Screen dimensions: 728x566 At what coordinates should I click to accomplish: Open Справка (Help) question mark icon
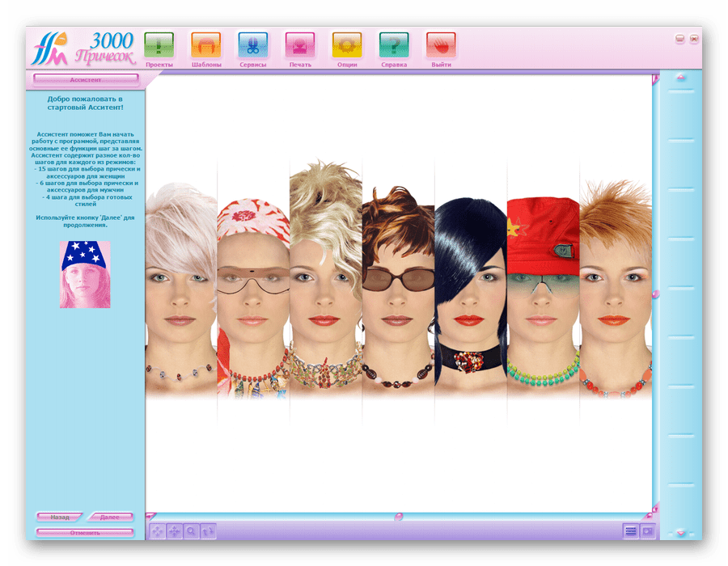393,45
